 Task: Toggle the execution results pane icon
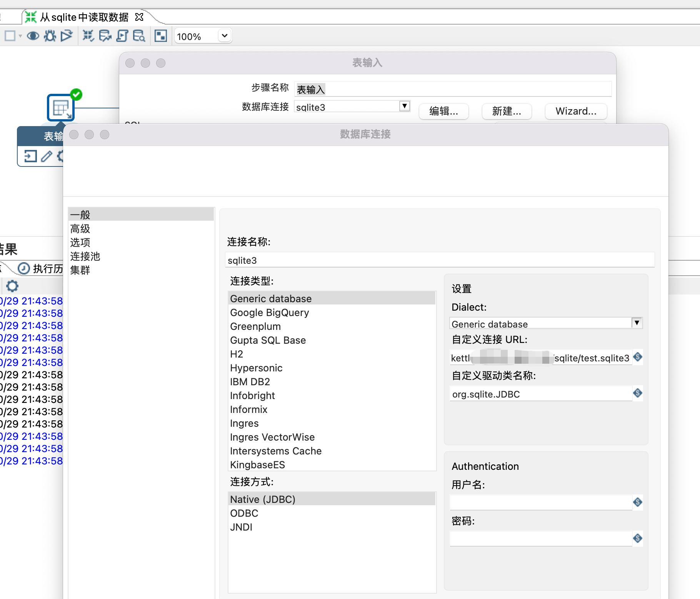tap(161, 36)
